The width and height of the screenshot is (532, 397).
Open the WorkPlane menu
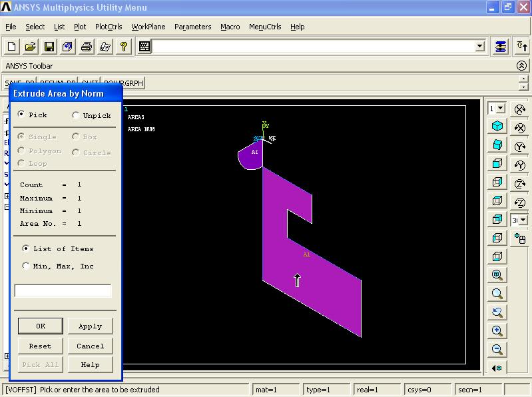148,27
